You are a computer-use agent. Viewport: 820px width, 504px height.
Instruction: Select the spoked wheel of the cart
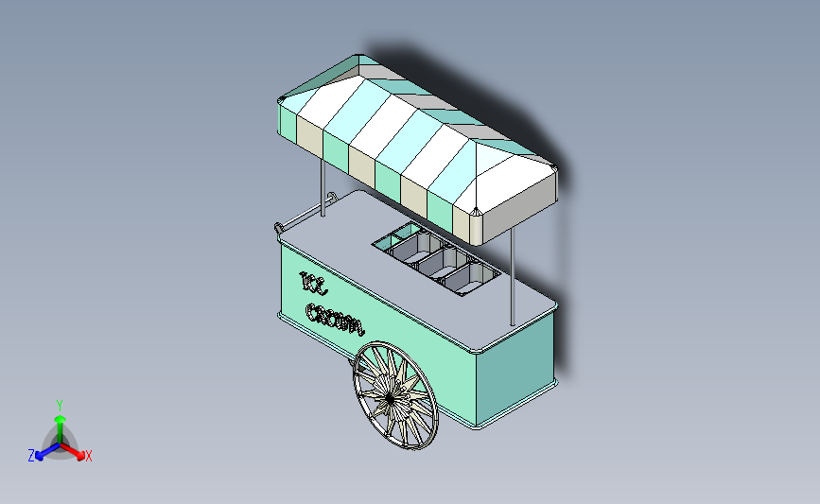click(395, 395)
